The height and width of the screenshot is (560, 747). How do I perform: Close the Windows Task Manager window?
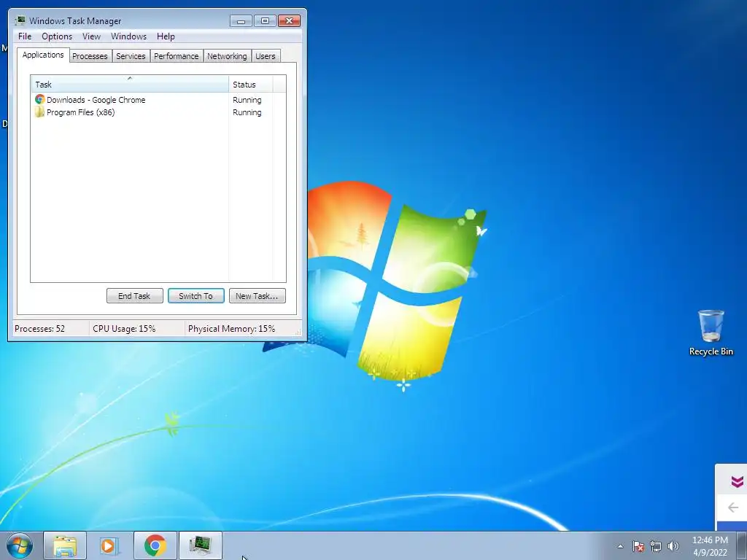point(289,21)
